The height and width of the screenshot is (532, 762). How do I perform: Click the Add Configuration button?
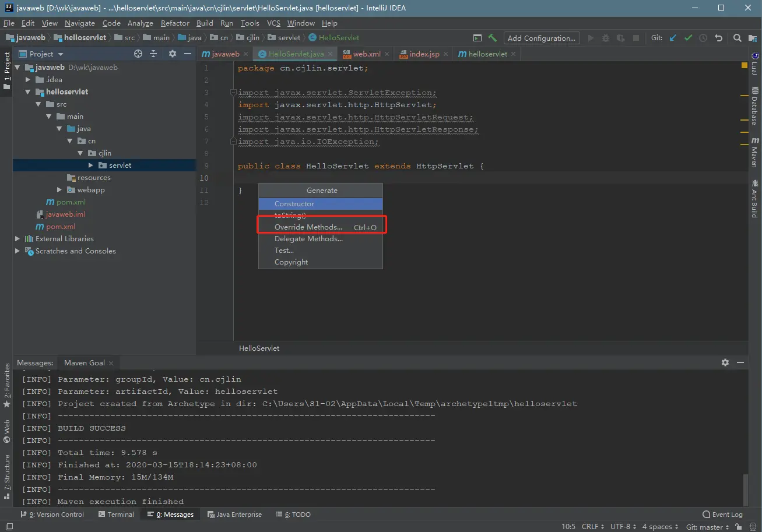[x=541, y=38]
